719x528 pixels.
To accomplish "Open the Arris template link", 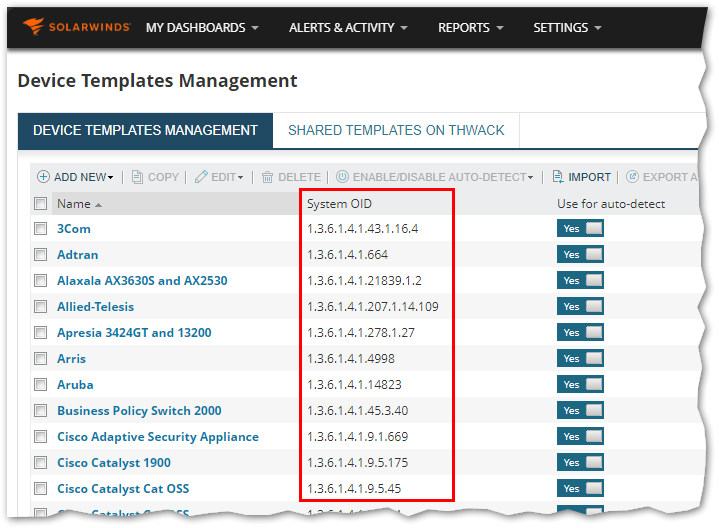I will click(x=72, y=359).
